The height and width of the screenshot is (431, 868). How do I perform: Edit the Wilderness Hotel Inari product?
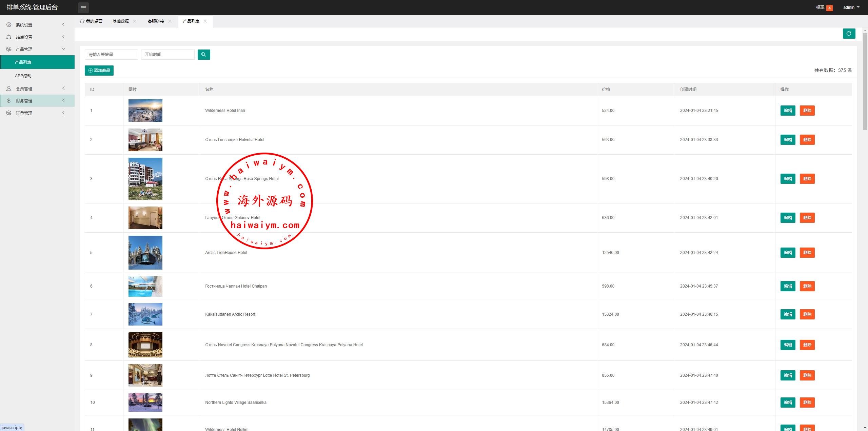tap(788, 111)
